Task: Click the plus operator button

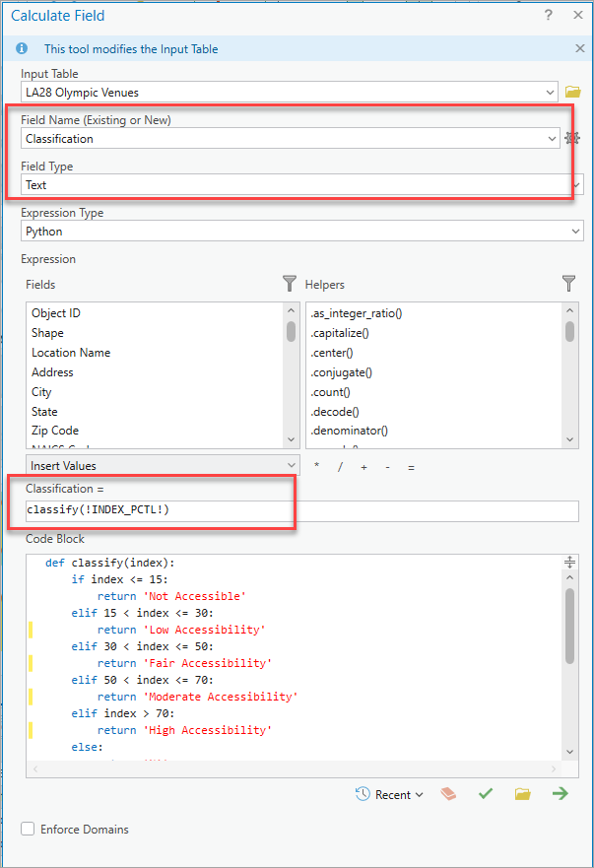Action: tap(363, 466)
